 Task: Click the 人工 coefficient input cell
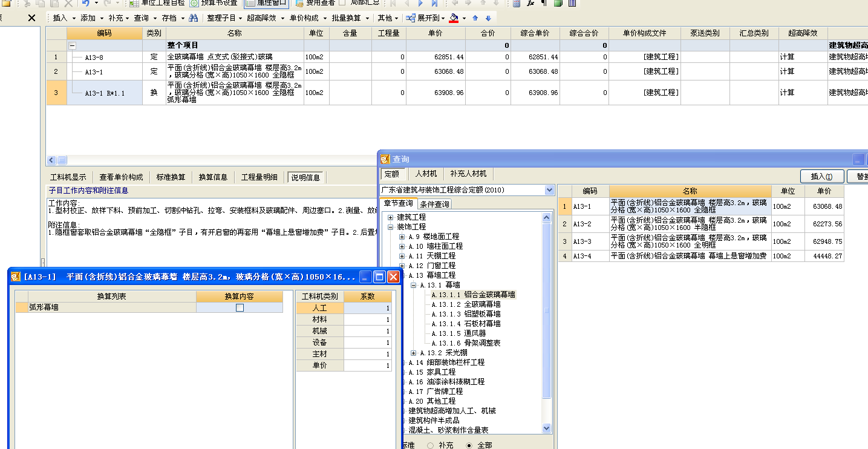368,308
